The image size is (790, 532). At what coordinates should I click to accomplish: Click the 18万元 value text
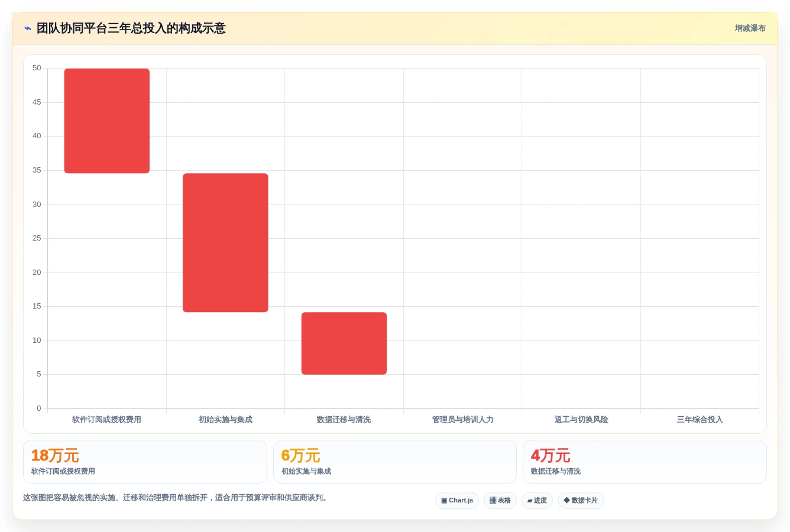coord(55,456)
